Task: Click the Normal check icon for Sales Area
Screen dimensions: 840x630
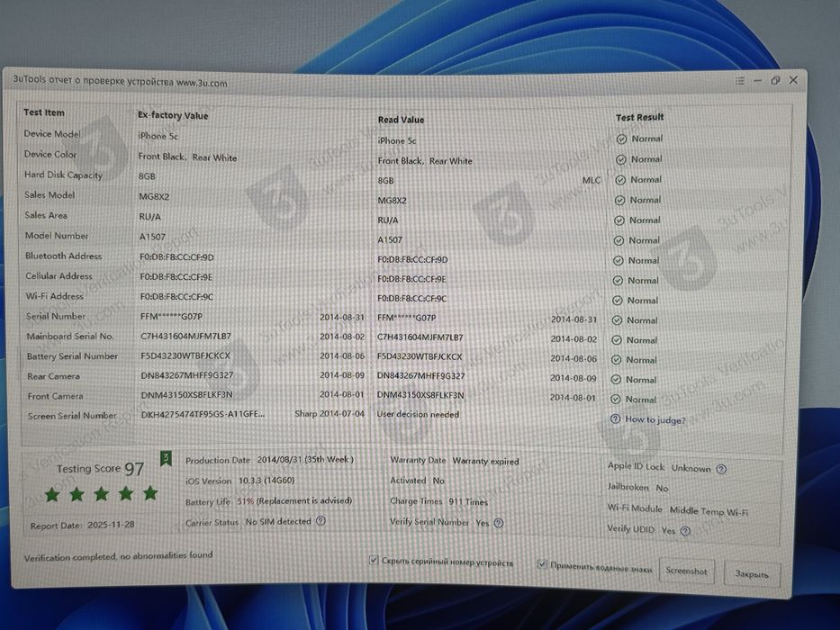Action: click(x=619, y=220)
